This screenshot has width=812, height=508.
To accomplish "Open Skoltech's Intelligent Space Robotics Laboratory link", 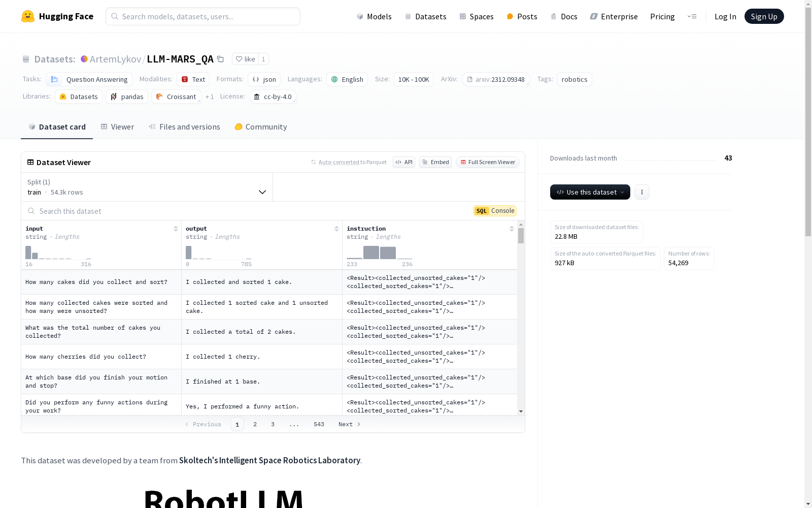I will click(x=269, y=460).
